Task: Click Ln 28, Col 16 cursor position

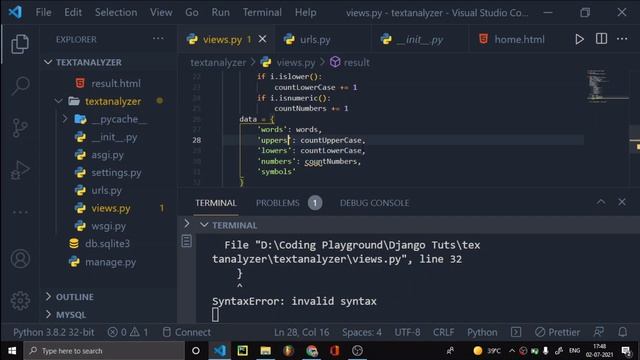Action: point(301,332)
